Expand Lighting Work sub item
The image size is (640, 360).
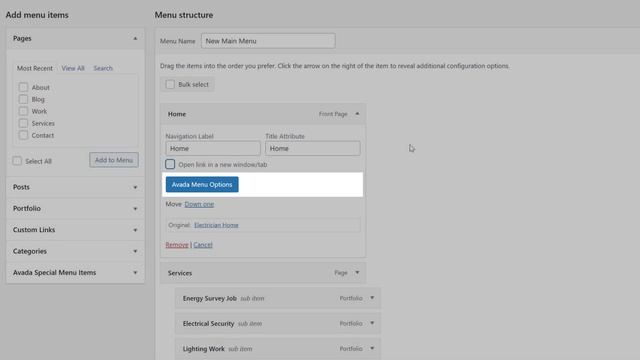click(372, 349)
